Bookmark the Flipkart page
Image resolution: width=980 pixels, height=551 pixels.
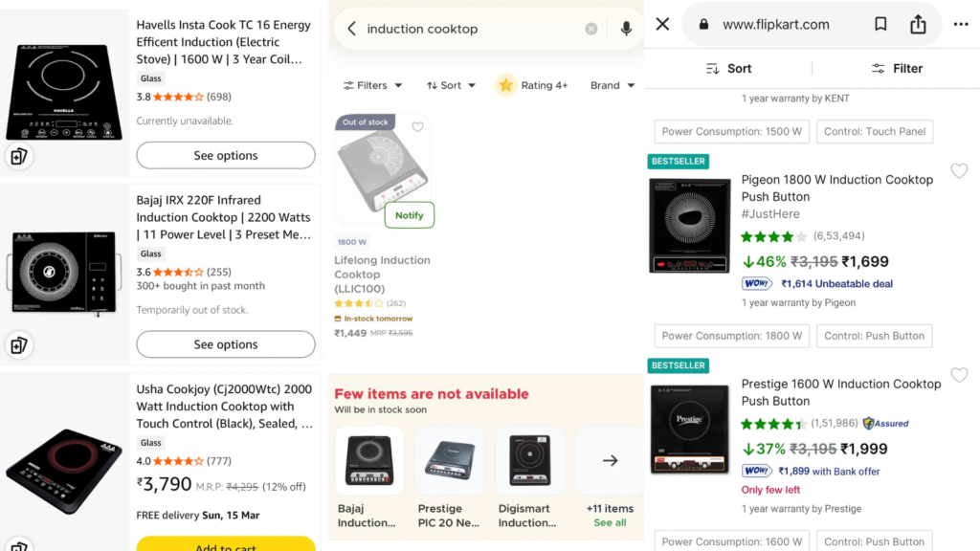(x=880, y=24)
